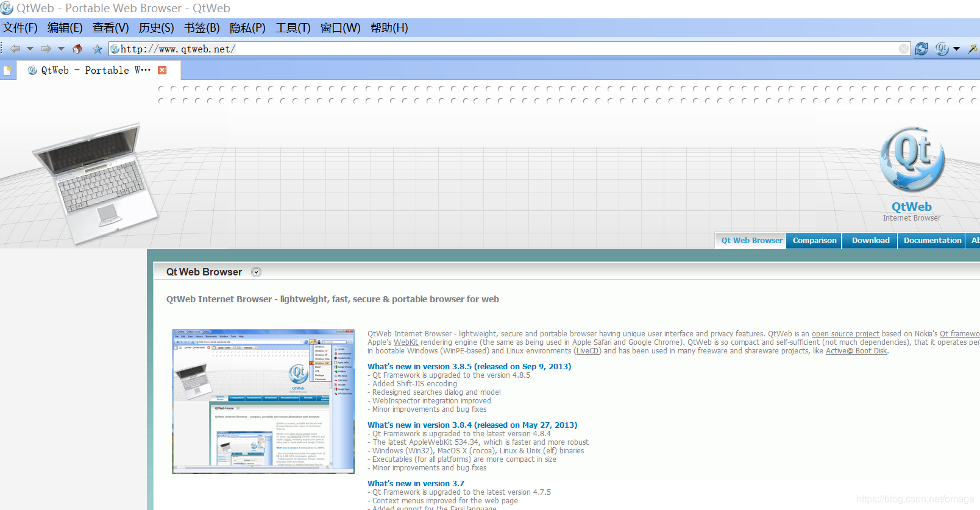Screen dimensions: 980x510
Task: Close the QtWeb tab with the red X
Action: coord(162,70)
